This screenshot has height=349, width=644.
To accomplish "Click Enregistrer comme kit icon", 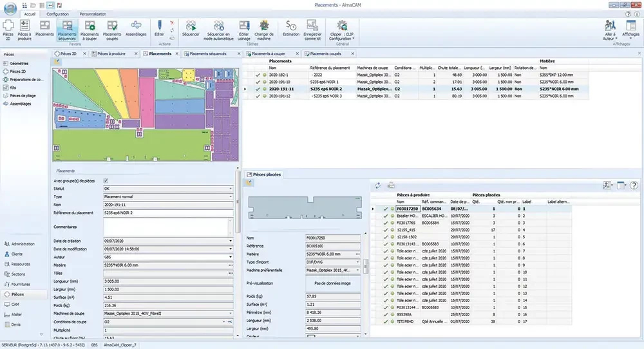I will [313, 28].
